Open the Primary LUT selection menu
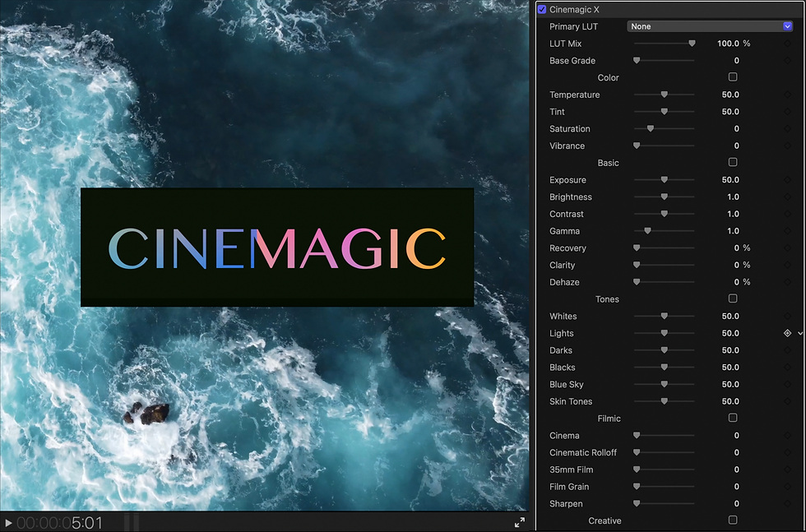This screenshot has width=806, height=532. pos(711,25)
